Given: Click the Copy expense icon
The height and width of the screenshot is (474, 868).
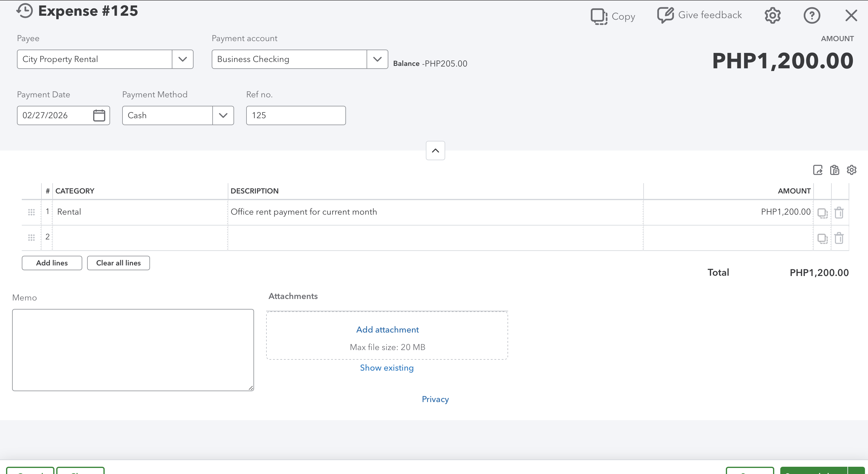Looking at the screenshot, I should (x=599, y=16).
